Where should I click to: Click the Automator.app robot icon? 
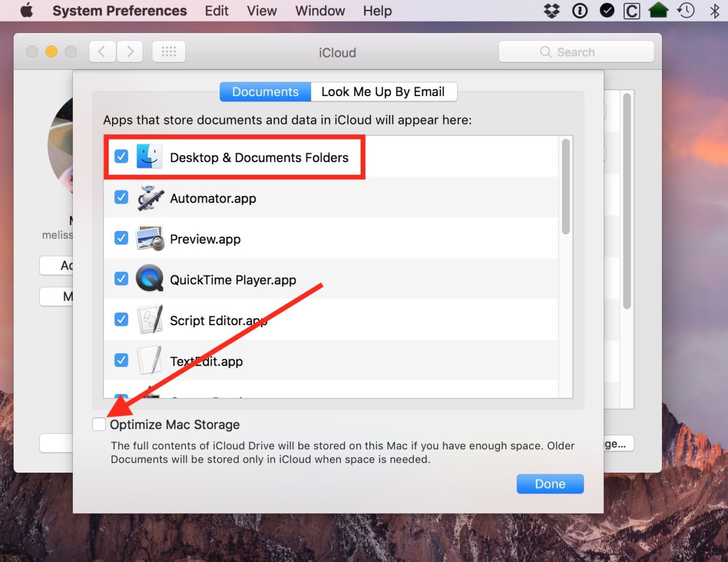pyautogui.click(x=150, y=198)
